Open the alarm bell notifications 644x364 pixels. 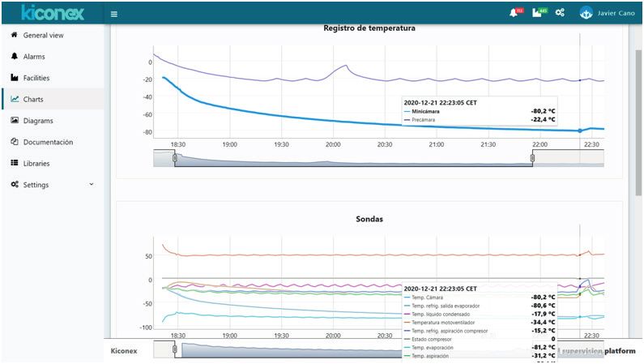(514, 13)
